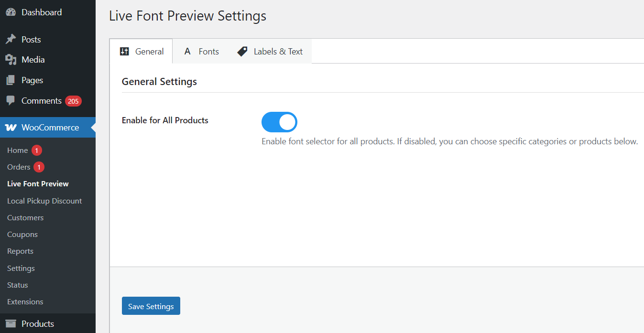Click the Posts pushpin icon
Screen dimensions: 644x333
pyautogui.click(x=11, y=39)
